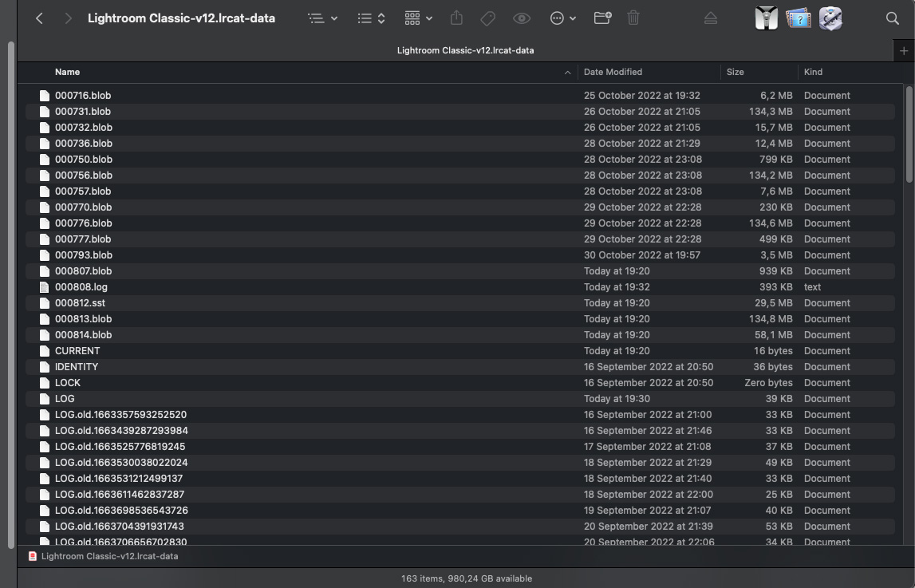
Task: Open the Group By grid dropdown
Action: click(418, 18)
